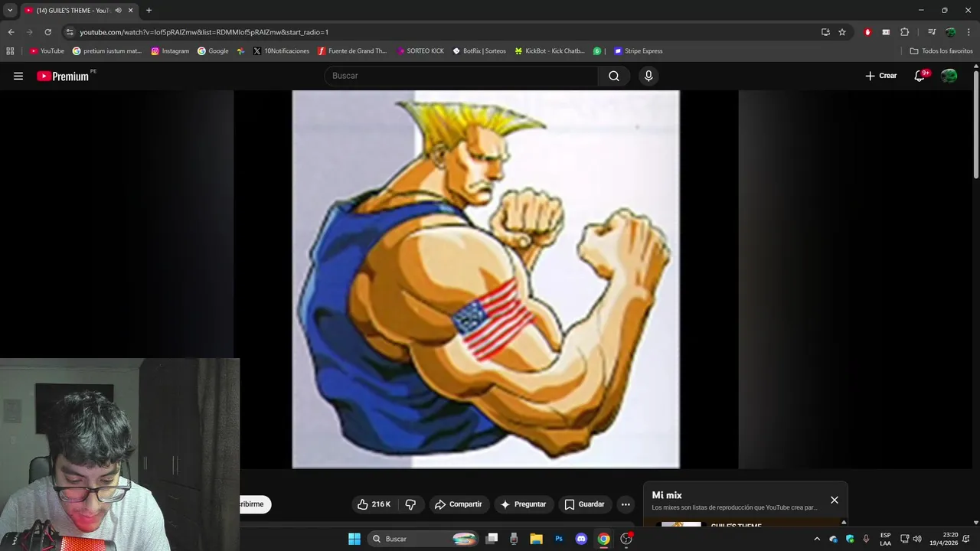Open the more actions three-dot menu
The height and width of the screenshot is (551, 980).
626,504
